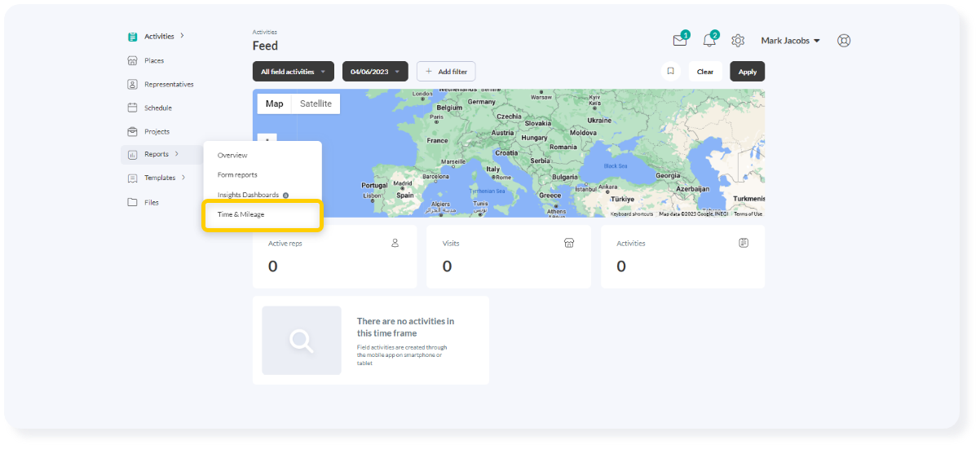Click the bookmark saved filters icon
The height and width of the screenshot is (449, 980).
(670, 72)
